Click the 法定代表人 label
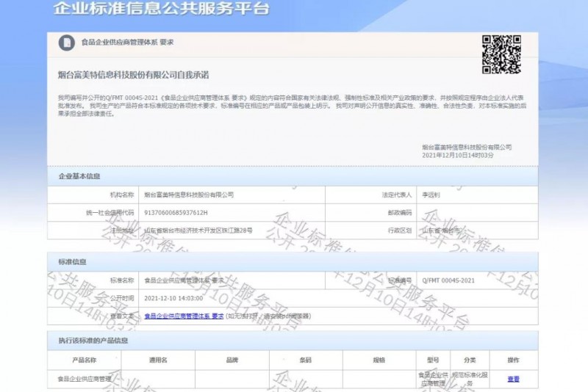The image size is (588, 392). 397,195
